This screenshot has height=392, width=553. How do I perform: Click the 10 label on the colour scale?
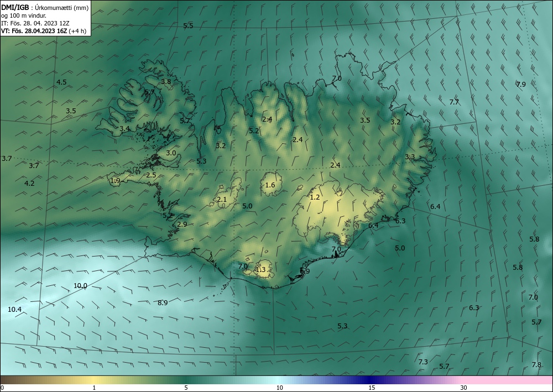click(279, 388)
